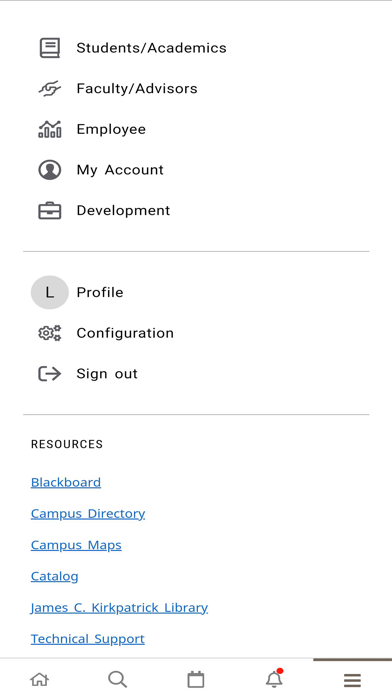Viewport: 392px width, 696px height.
Task: Visit the Campus Directory link
Action: coord(88,514)
